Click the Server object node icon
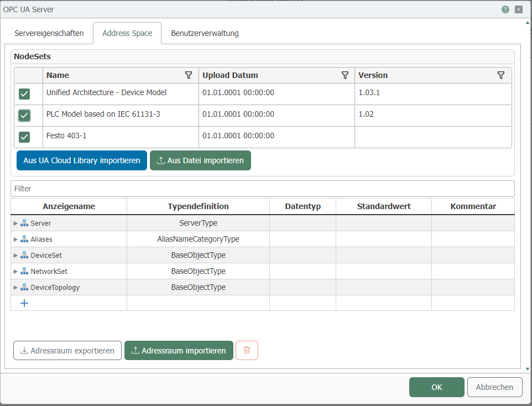Viewport: 532px width, 406px height. (24, 223)
